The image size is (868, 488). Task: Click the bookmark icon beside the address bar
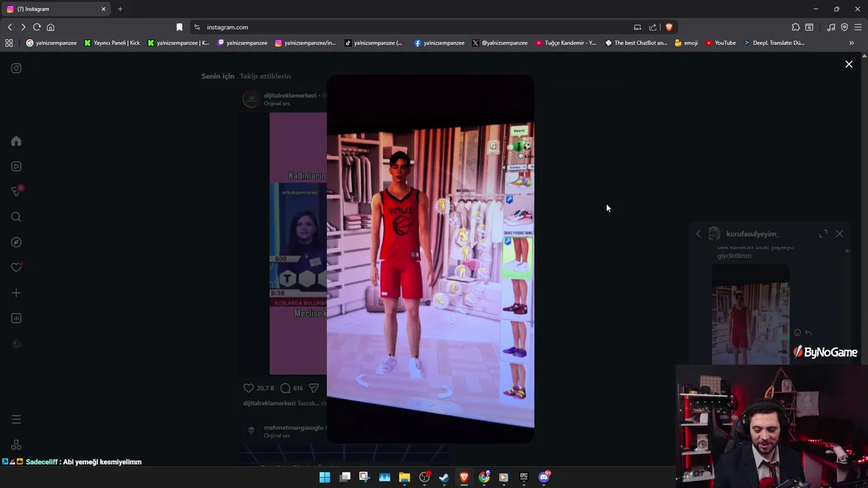click(179, 27)
